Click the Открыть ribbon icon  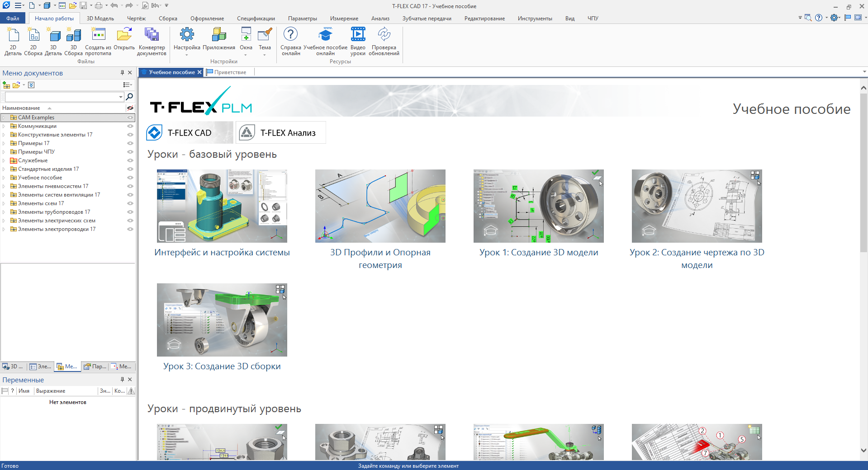pos(124,39)
